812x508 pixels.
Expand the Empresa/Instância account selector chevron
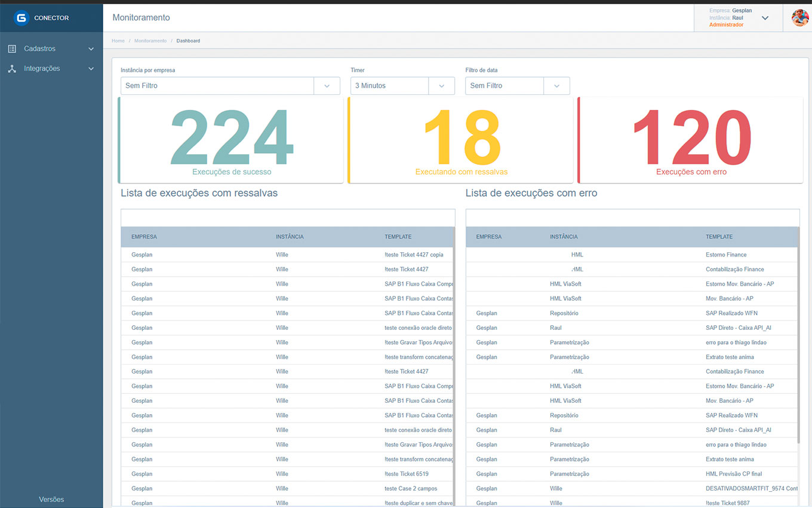[x=765, y=18]
